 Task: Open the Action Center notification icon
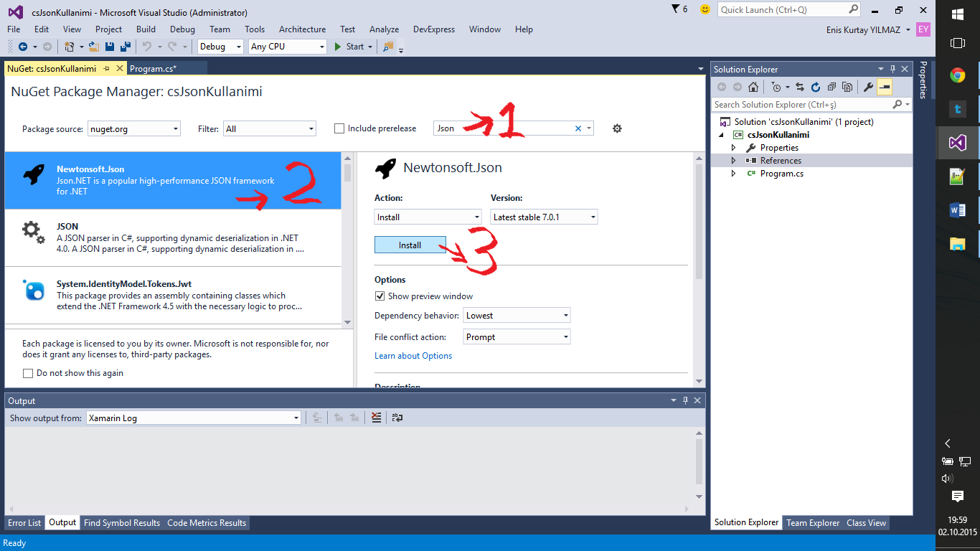coord(957,496)
